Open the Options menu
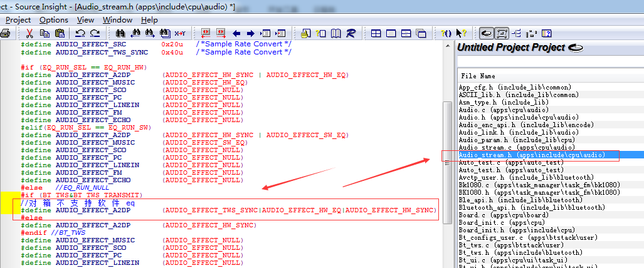The image size is (644, 268). pyautogui.click(x=54, y=19)
